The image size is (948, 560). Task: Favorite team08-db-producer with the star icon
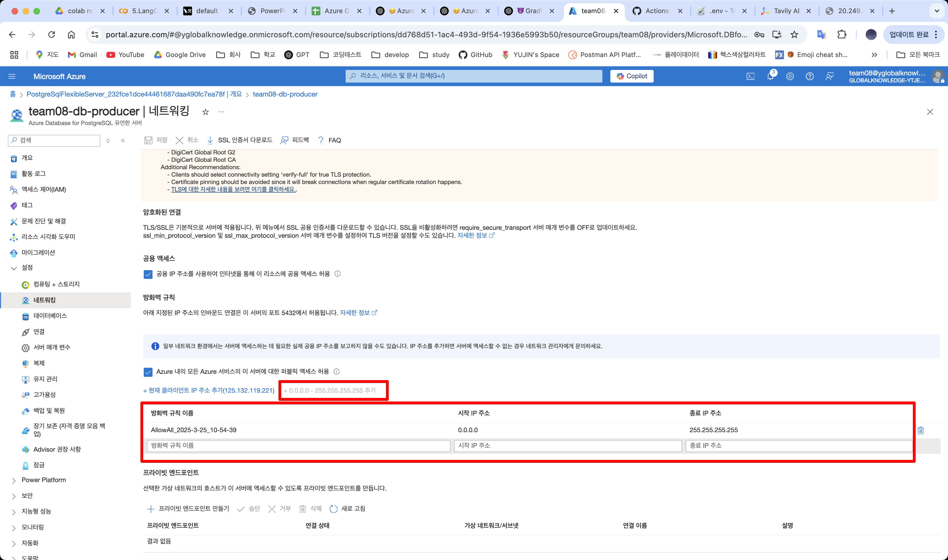coord(206,112)
